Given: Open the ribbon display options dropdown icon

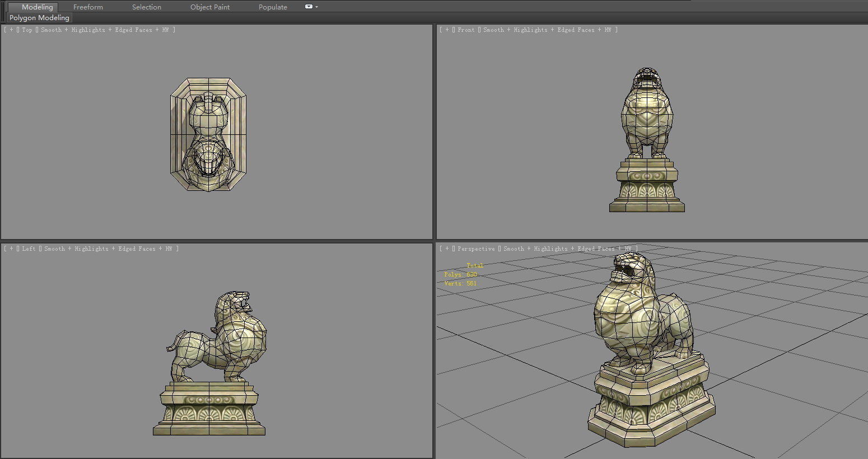Looking at the screenshot, I should pyautogui.click(x=311, y=7).
